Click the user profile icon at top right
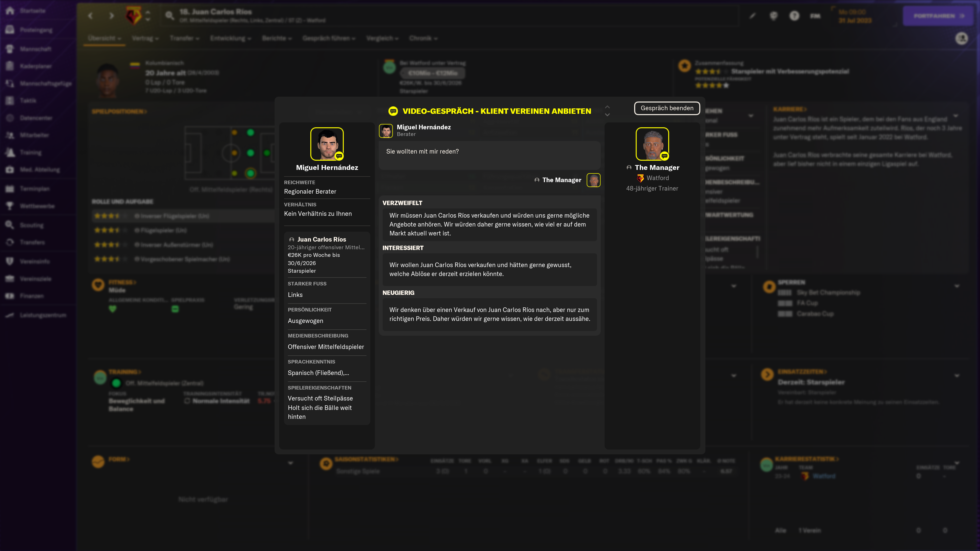Image resolution: width=980 pixels, height=551 pixels. point(961,39)
